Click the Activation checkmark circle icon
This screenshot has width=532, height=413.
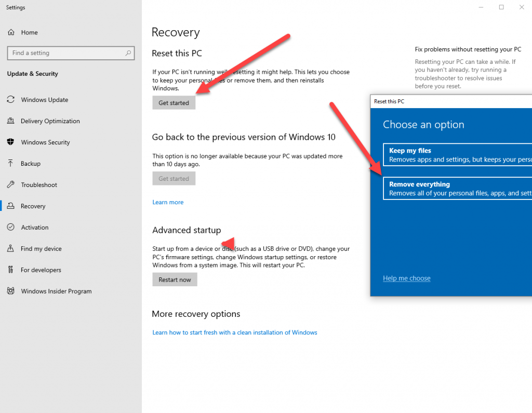pyautogui.click(x=11, y=227)
